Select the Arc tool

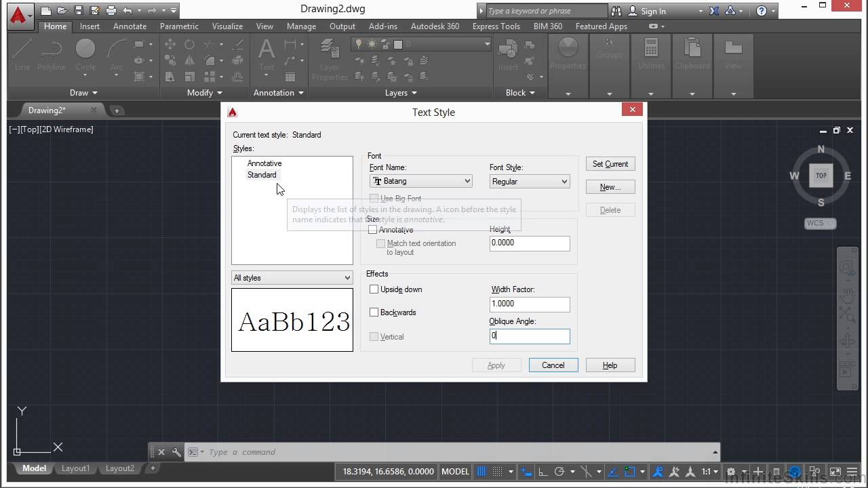117,54
